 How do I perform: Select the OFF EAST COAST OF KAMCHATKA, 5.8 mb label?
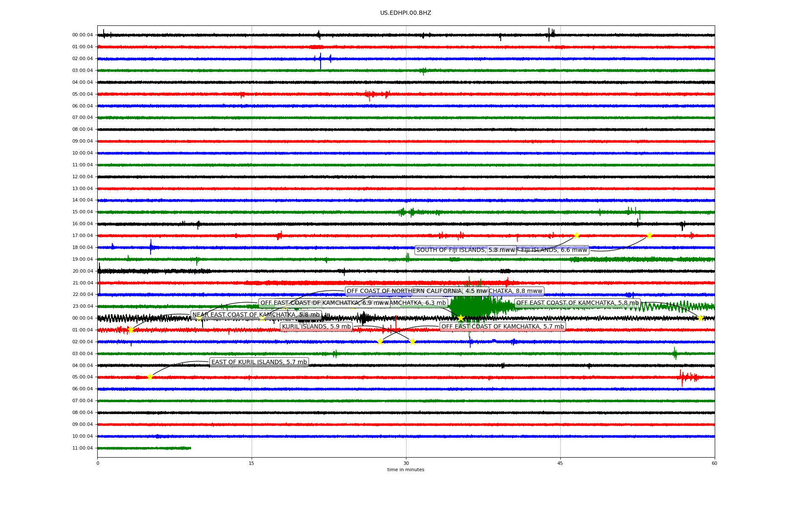coord(577,303)
